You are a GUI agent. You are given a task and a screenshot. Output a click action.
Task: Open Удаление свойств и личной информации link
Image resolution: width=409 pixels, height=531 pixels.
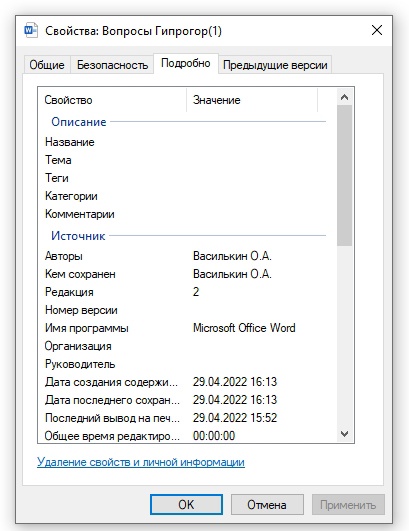point(141,462)
